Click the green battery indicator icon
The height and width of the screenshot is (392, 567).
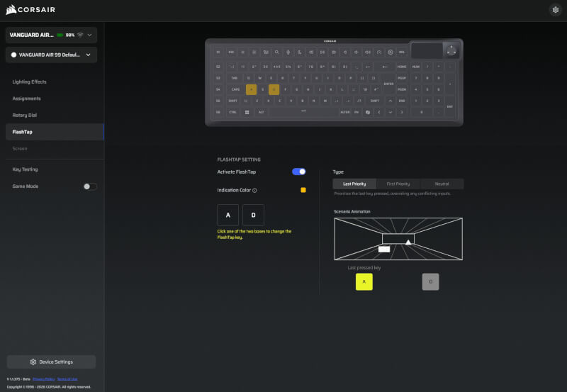tap(60, 35)
